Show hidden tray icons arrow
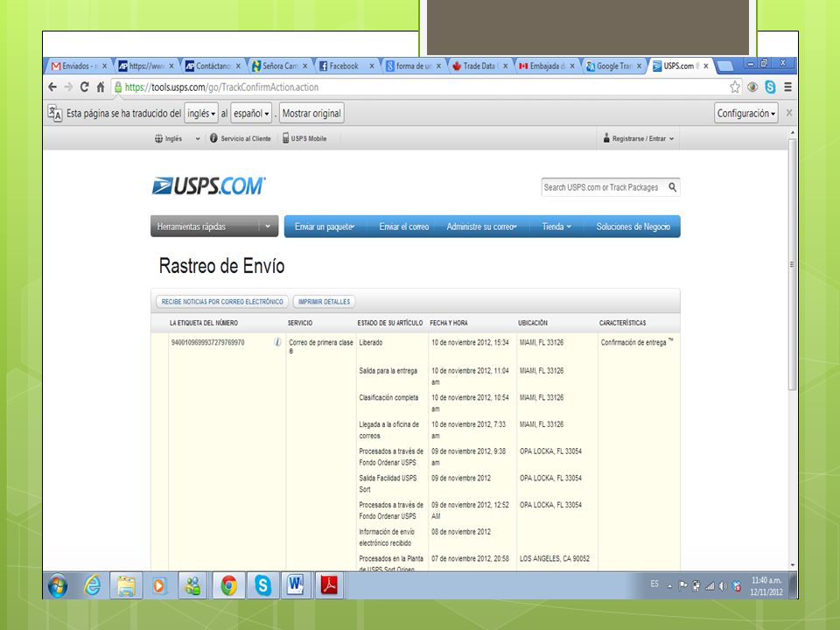The image size is (840, 630). [x=669, y=586]
